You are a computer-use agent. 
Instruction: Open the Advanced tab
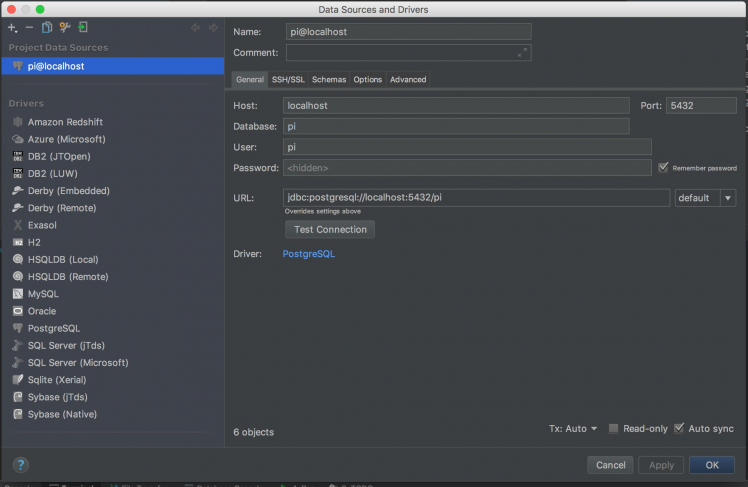click(408, 80)
